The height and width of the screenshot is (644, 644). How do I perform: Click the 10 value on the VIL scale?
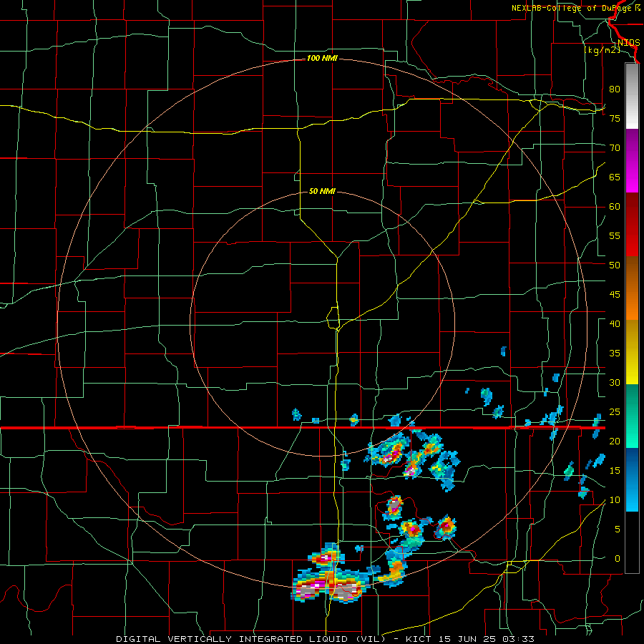click(x=615, y=500)
